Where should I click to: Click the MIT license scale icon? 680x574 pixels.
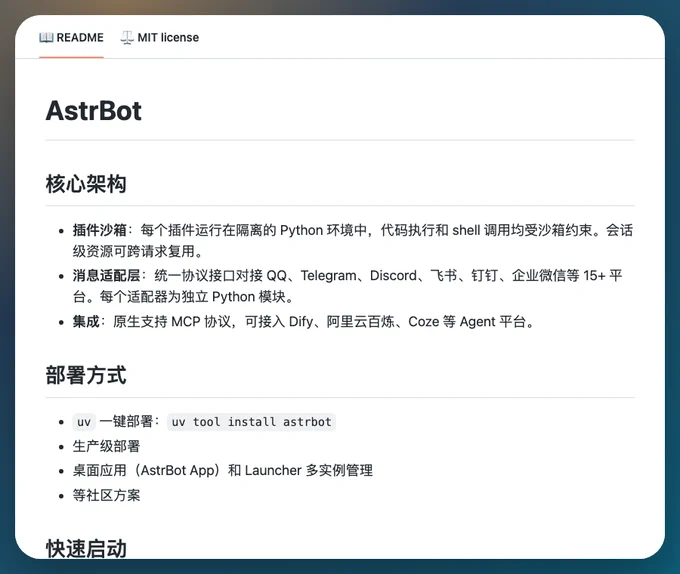127,38
